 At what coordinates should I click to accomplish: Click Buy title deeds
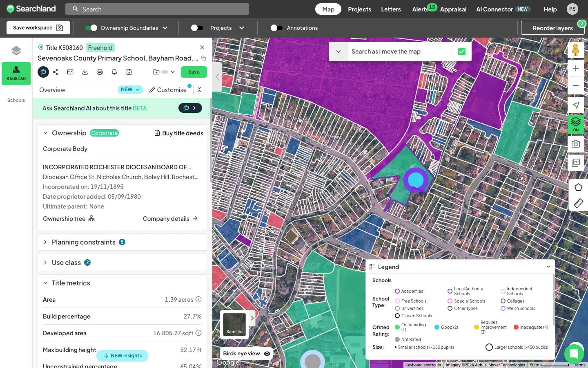coord(179,133)
